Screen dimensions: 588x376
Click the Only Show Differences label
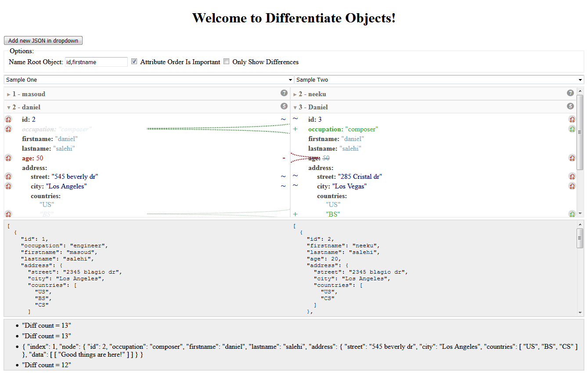[265, 62]
